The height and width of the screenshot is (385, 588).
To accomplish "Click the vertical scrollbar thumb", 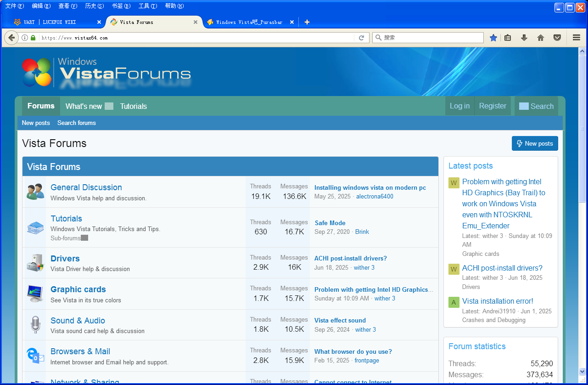I will pyautogui.click(x=582, y=129).
